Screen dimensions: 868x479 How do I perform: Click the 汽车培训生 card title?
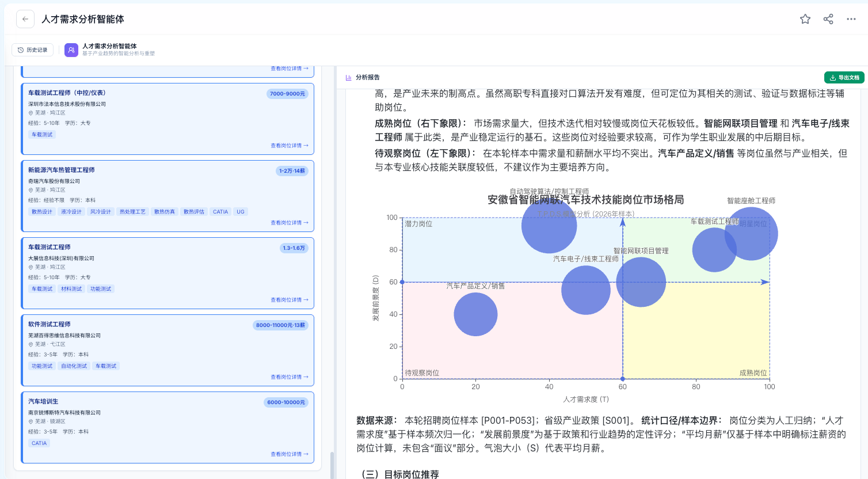click(43, 401)
